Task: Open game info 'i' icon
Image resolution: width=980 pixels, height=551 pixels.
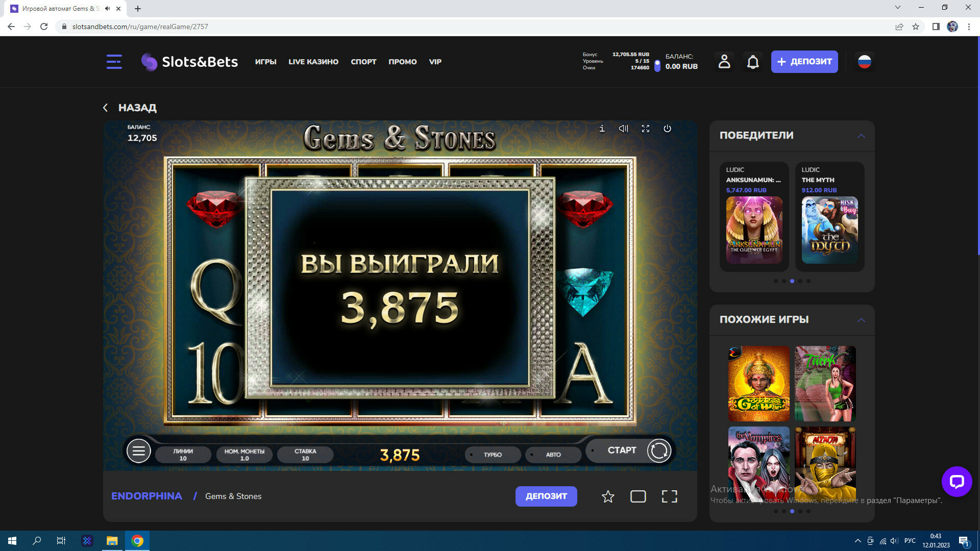Action: (602, 129)
